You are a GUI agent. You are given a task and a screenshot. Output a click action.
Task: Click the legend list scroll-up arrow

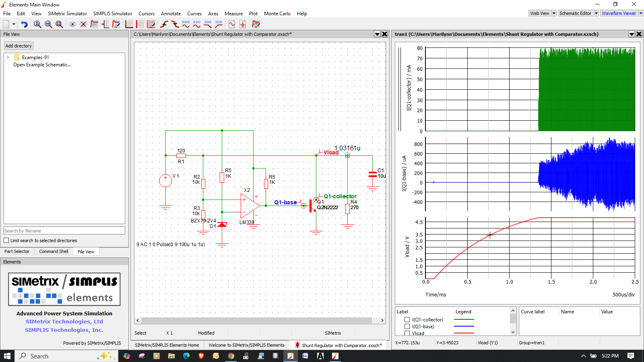(513, 311)
